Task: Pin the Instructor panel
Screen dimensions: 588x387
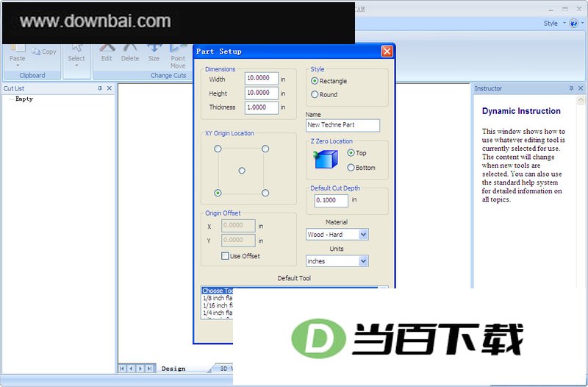Action: pos(571,88)
